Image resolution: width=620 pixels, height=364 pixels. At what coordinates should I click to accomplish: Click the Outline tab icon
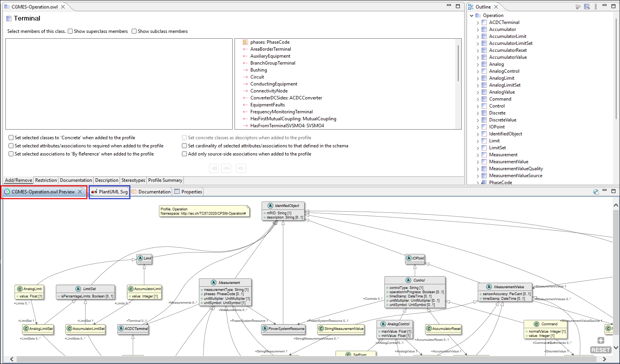[471, 7]
